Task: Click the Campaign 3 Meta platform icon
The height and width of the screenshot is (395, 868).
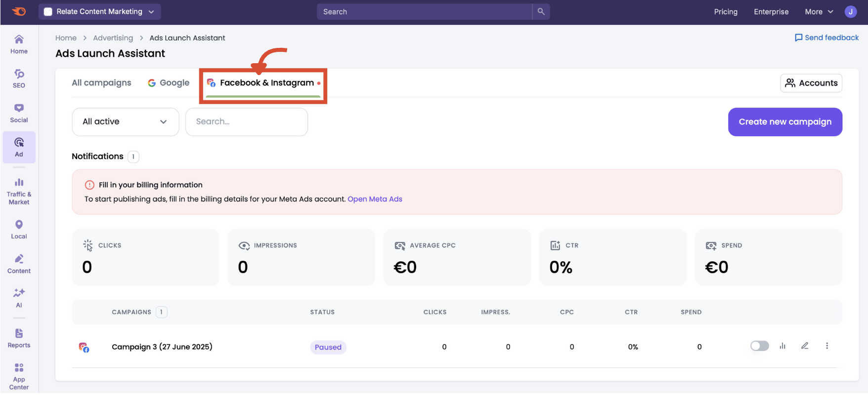Action: coord(84,347)
